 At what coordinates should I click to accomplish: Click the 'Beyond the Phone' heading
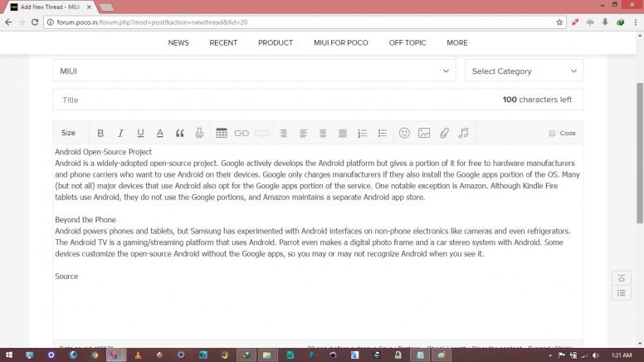pos(85,219)
